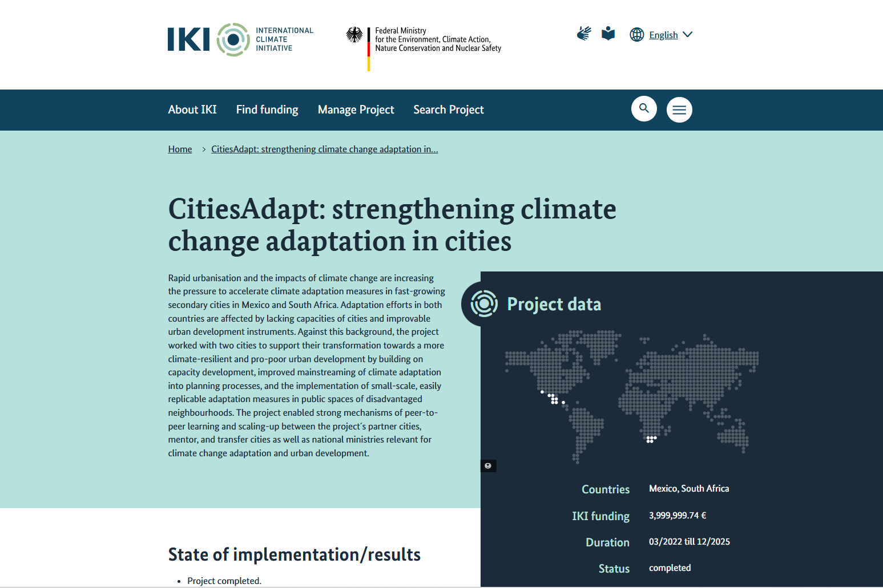
Task: Click the CitiesAdapt breadcrumb link
Action: click(x=325, y=149)
